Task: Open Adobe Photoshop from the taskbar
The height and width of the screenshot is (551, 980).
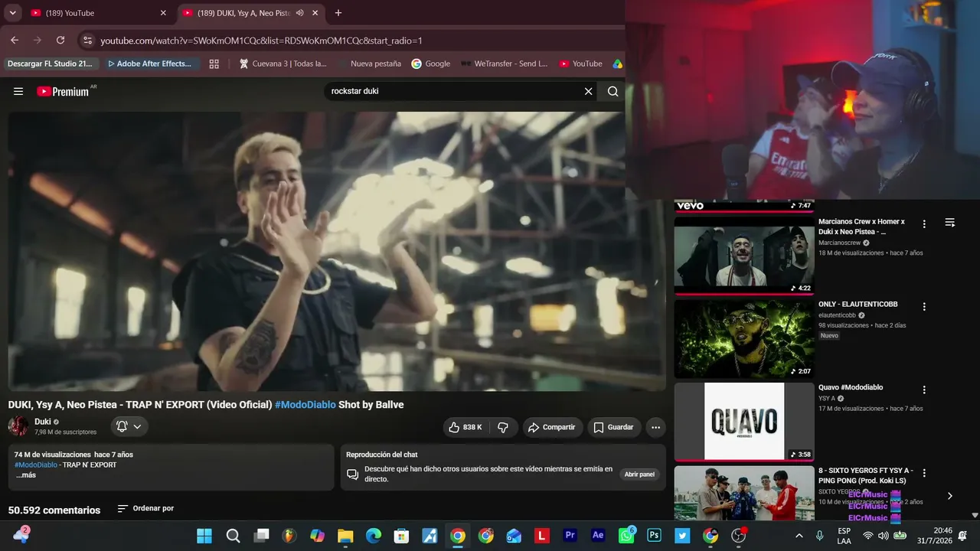Action: (655, 536)
